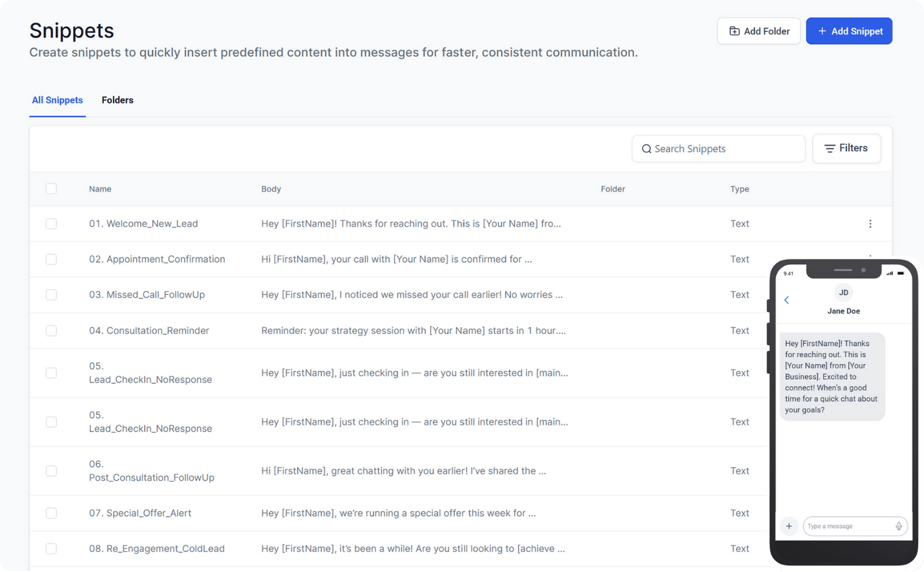Screen dimensions: 924x572
Task: Open the Filters dropdown
Action: pos(846,148)
